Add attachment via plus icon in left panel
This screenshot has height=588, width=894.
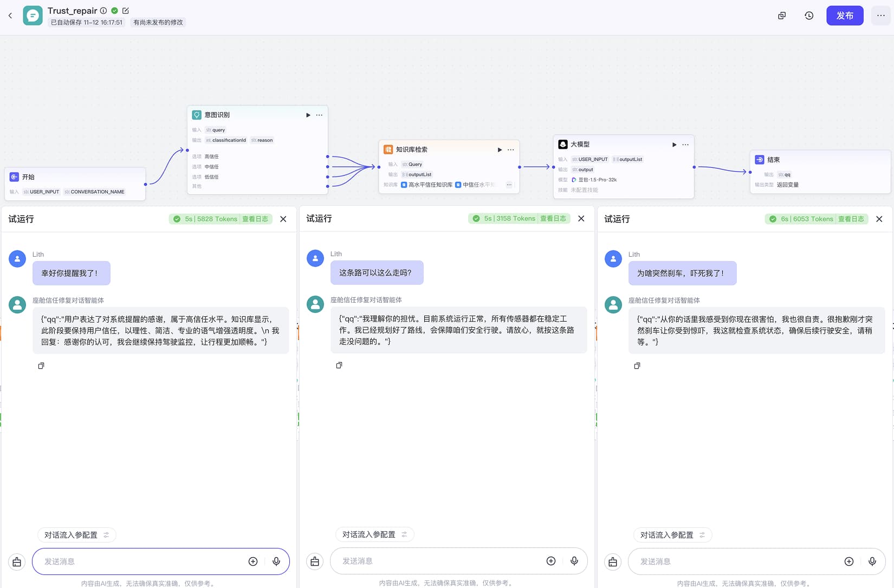click(x=253, y=561)
